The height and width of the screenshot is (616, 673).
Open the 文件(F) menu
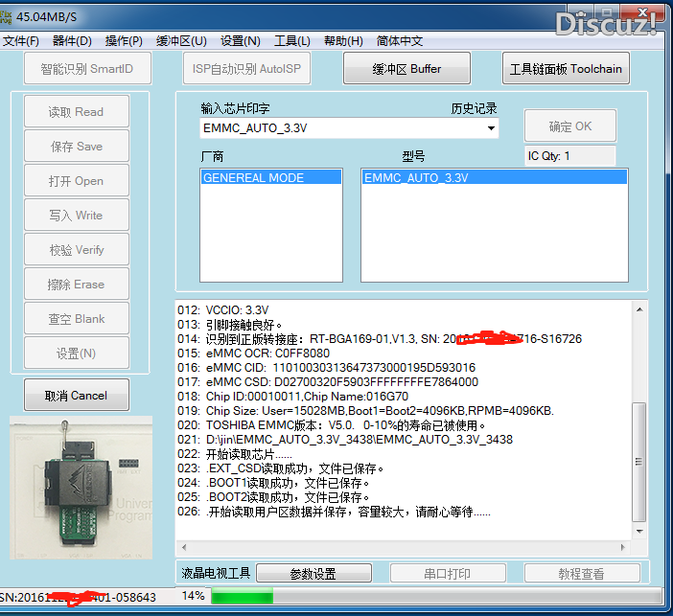(x=20, y=41)
